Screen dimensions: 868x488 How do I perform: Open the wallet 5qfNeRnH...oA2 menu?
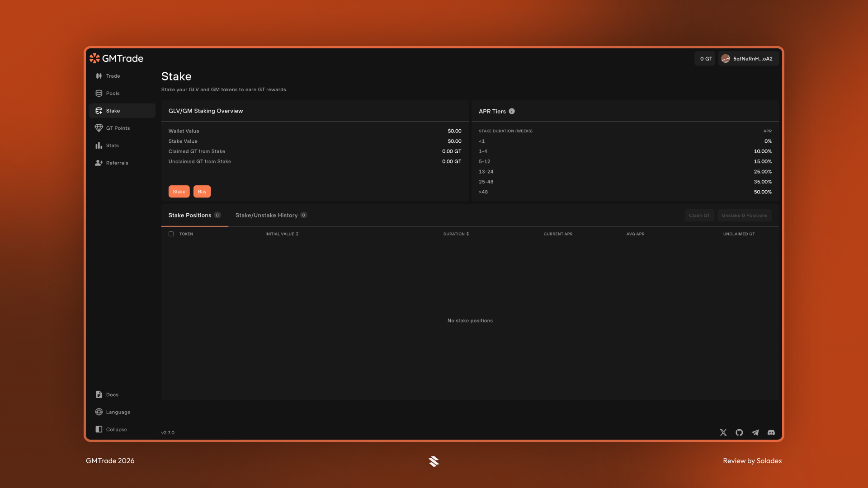749,59
